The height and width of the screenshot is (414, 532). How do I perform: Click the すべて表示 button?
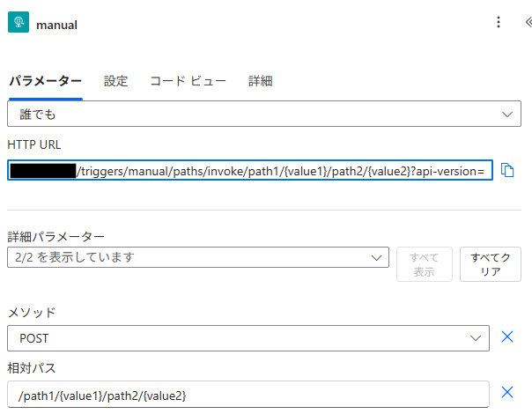tap(425, 264)
